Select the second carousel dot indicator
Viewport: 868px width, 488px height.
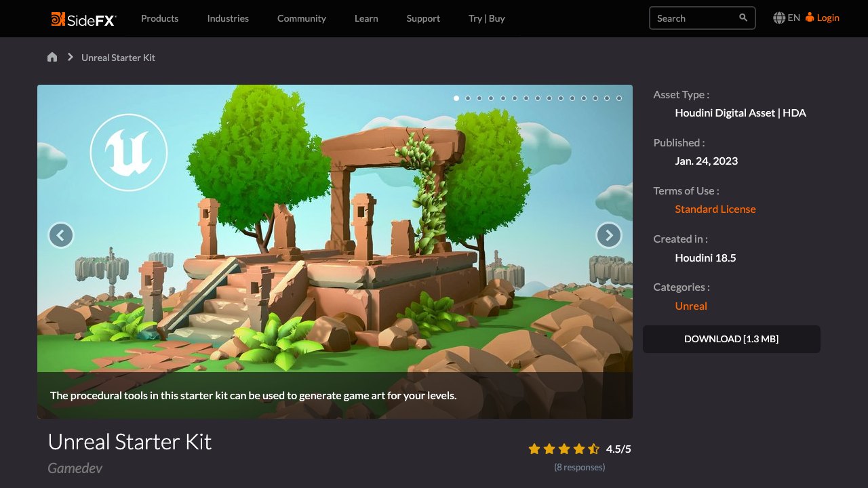click(468, 98)
